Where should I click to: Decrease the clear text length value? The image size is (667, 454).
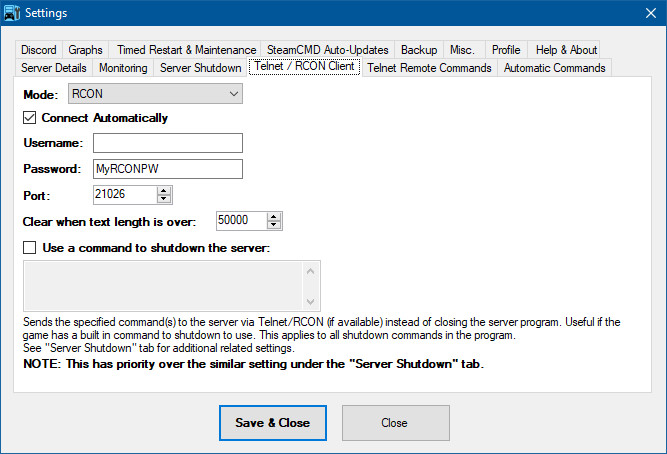pyautogui.click(x=274, y=225)
